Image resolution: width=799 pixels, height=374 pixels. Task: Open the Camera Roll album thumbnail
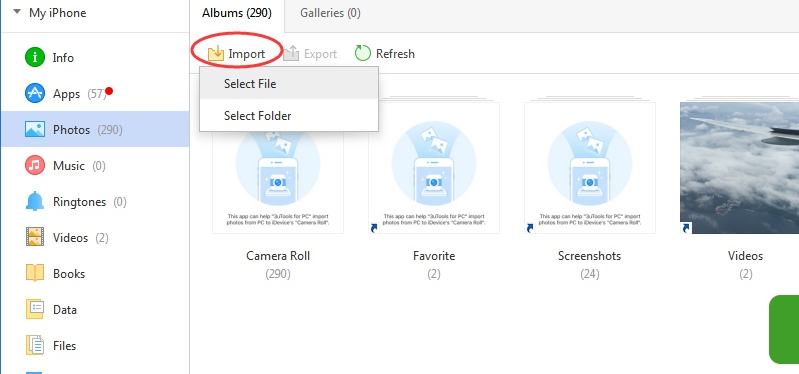tap(278, 168)
